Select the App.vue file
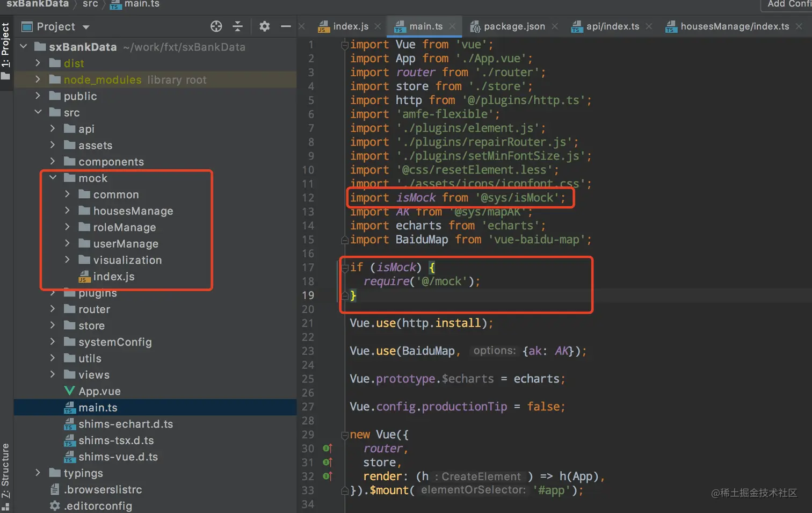The height and width of the screenshot is (513, 812). tap(92, 391)
